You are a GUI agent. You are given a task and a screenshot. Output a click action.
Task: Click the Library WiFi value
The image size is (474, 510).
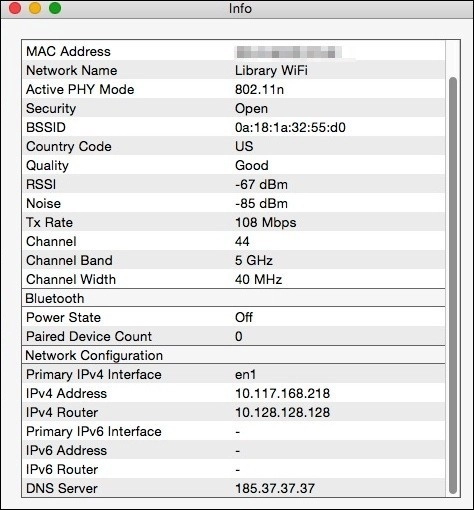(x=271, y=70)
